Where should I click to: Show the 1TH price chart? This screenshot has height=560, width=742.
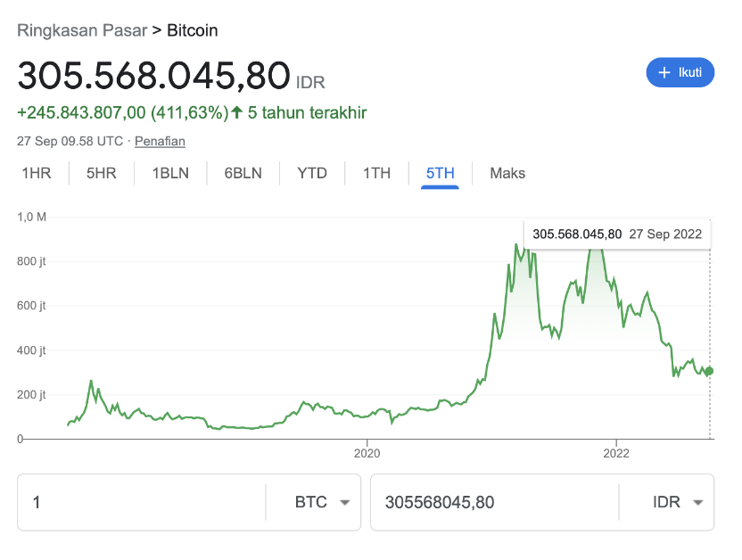(x=376, y=173)
